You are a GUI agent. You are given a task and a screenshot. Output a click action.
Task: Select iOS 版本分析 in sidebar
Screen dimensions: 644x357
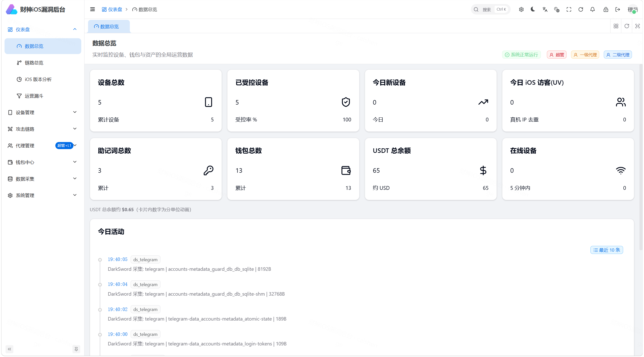click(x=43, y=79)
